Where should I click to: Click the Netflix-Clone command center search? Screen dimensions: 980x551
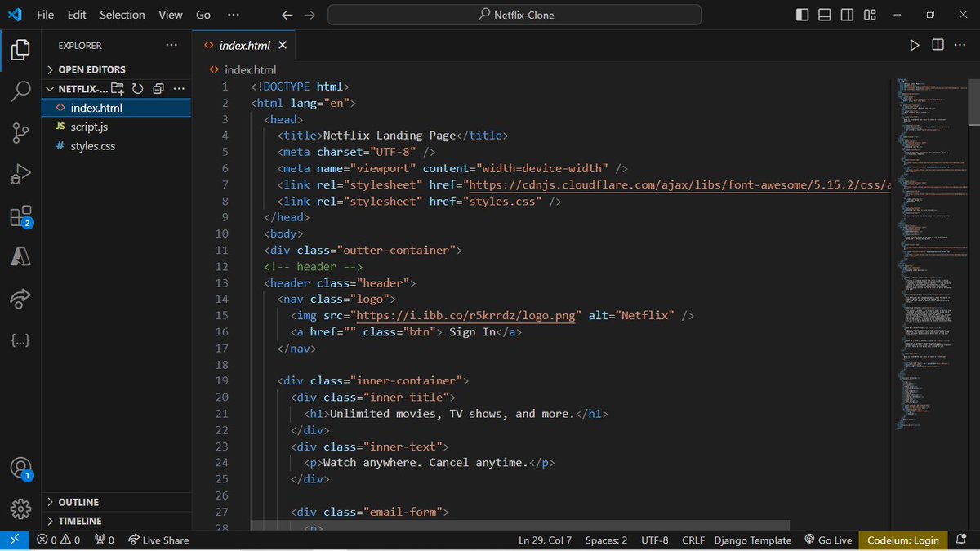point(514,15)
